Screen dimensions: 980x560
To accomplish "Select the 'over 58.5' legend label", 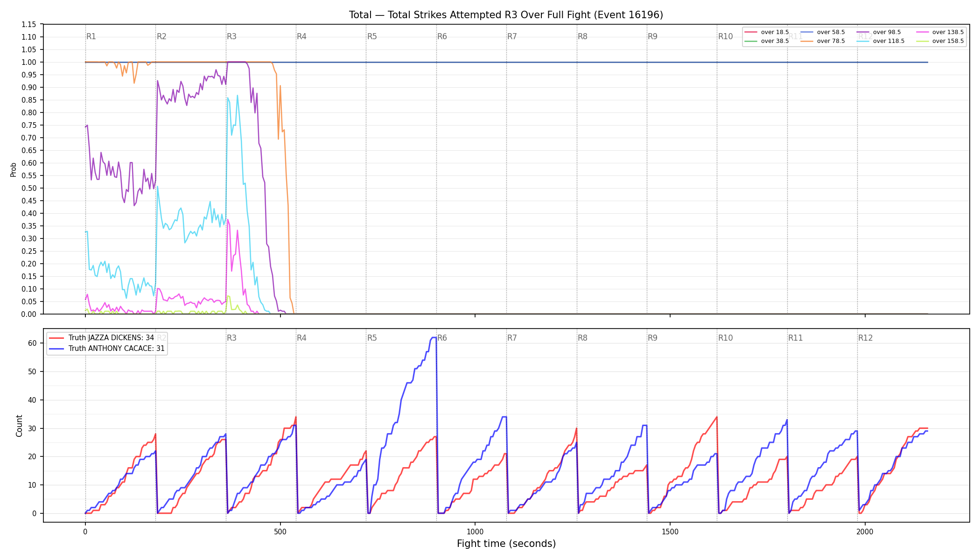I will click(x=831, y=32).
